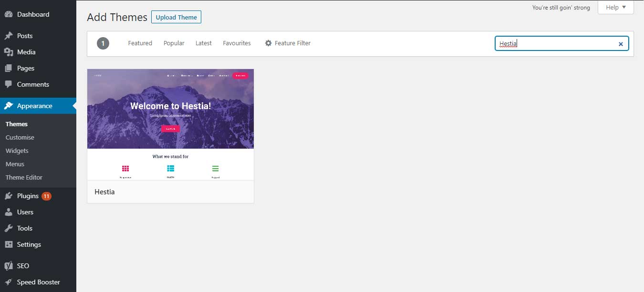Click the Posts pin icon
644x292 pixels.
[9, 36]
